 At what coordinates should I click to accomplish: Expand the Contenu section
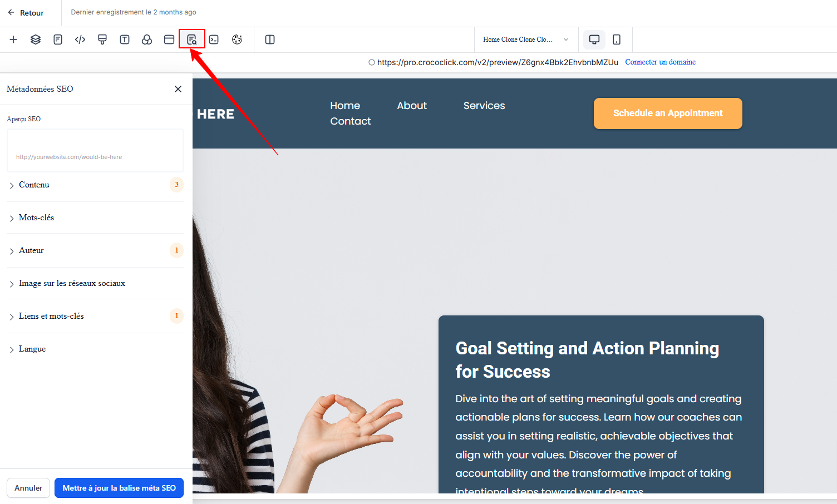[34, 185]
